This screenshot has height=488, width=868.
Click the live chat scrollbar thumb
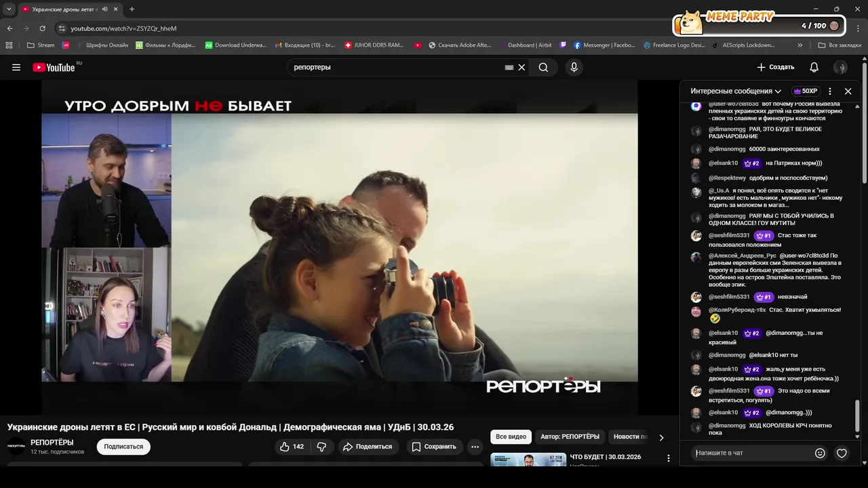click(857, 415)
